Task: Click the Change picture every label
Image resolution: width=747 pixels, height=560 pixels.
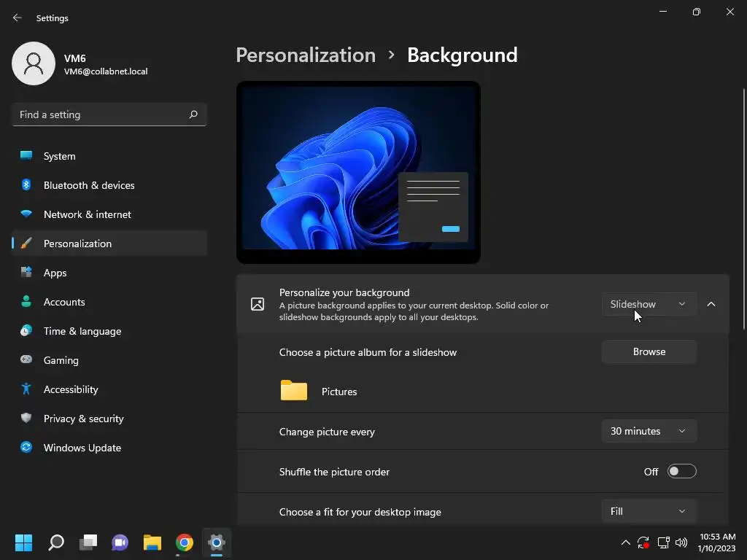Action: 327,432
